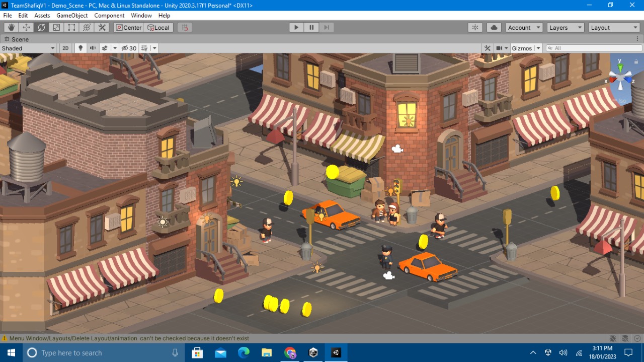Image resolution: width=644 pixels, height=362 pixels.
Task: Choose the Rect Transform tool
Action: click(x=71, y=28)
